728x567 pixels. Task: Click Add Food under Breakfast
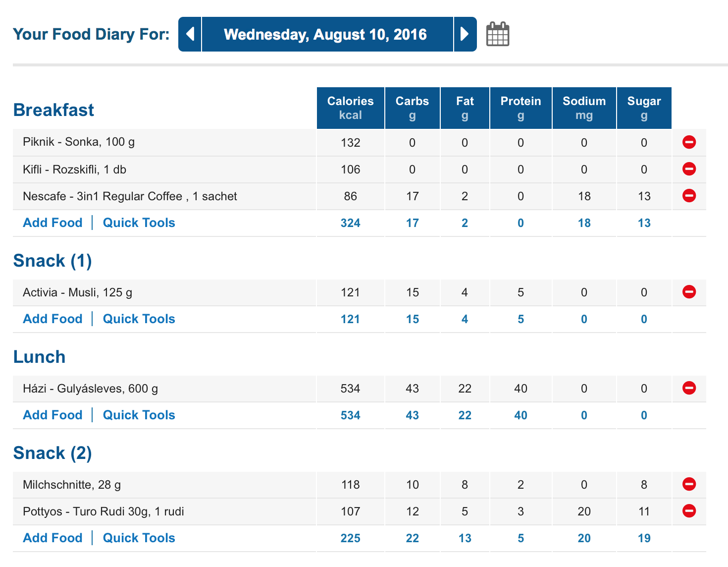[52, 223]
